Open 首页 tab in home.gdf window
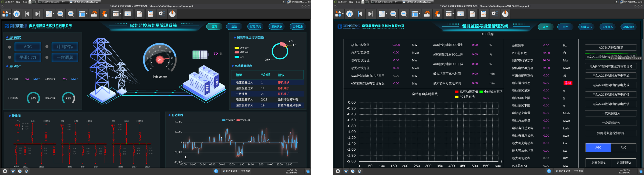 214,26
